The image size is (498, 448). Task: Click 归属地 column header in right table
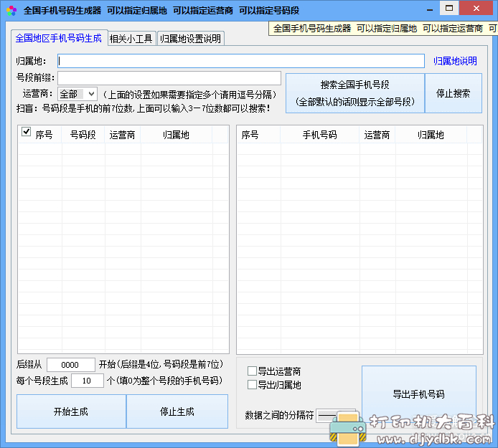click(x=431, y=135)
